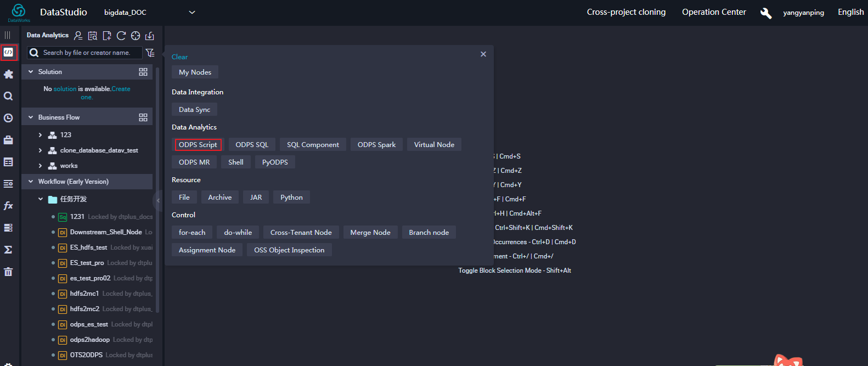The height and width of the screenshot is (366, 868).
Task: Open Operation Center
Action: (714, 12)
